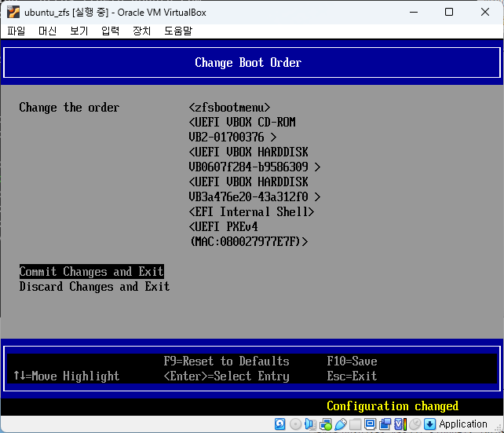Image resolution: width=504 pixels, height=433 pixels.
Task: Open the 장치 menu
Action: pos(141,31)
